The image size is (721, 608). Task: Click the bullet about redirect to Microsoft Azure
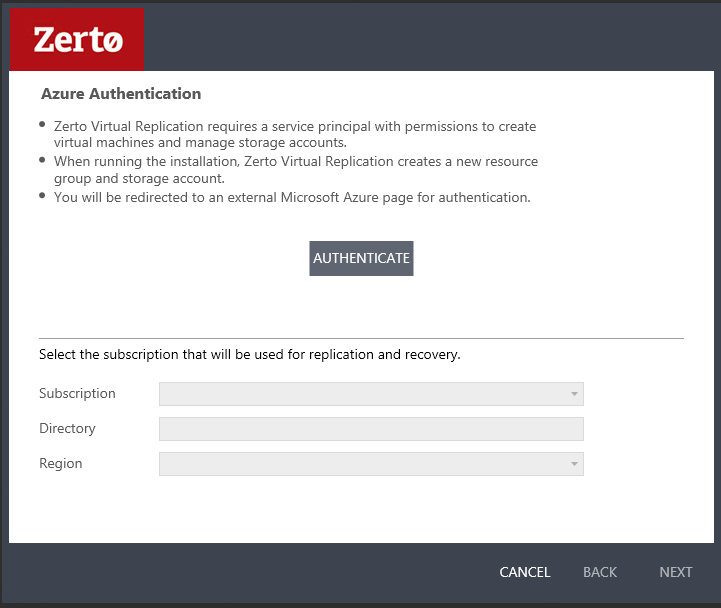tap(292, 198)
